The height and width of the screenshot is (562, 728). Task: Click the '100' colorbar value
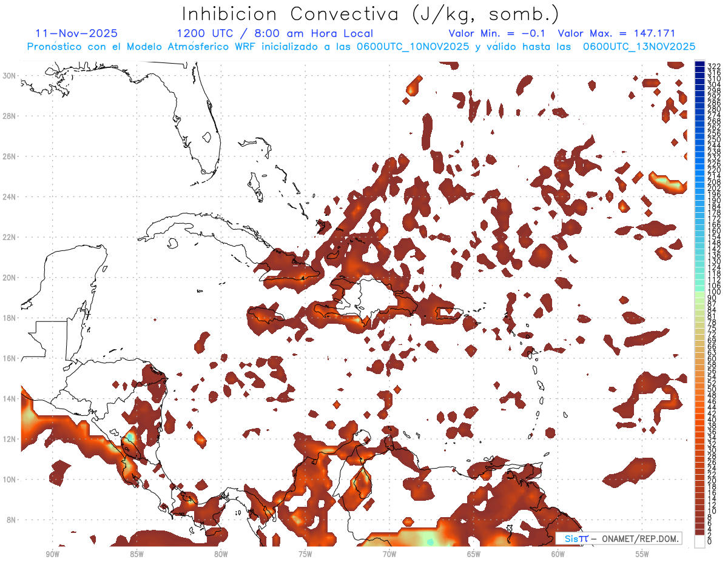tap(714, 292)
